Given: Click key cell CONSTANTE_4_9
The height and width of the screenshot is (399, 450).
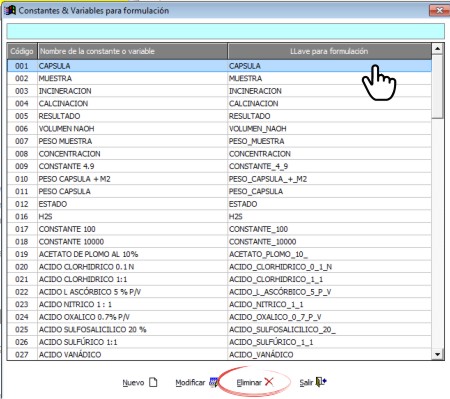Looking at the screenshot, I should (x=329, y=166).
